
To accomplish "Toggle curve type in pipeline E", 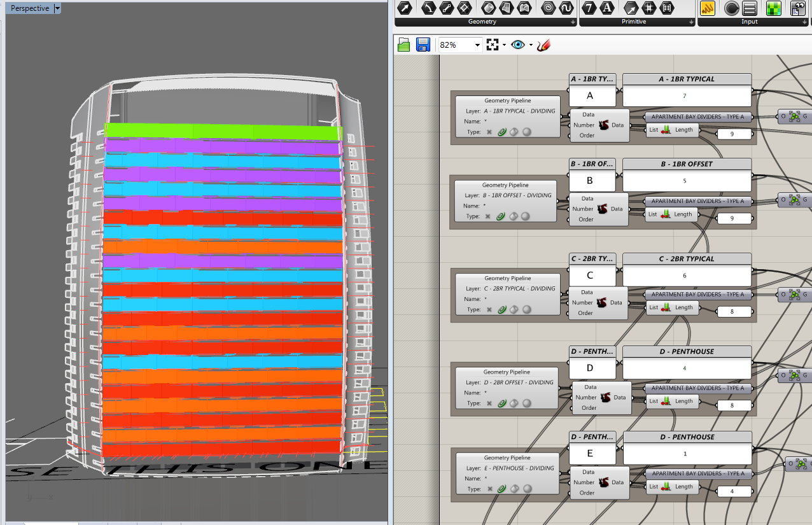I will pyautogui.click(x=502, y=489).
